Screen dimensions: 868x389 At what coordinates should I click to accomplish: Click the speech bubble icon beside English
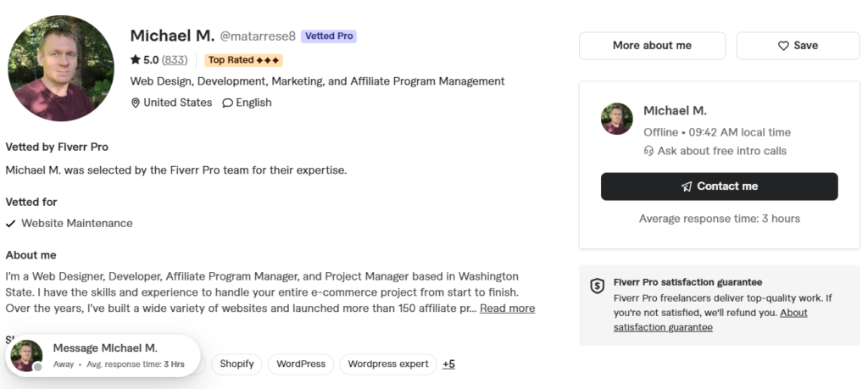tap(227, 103)
